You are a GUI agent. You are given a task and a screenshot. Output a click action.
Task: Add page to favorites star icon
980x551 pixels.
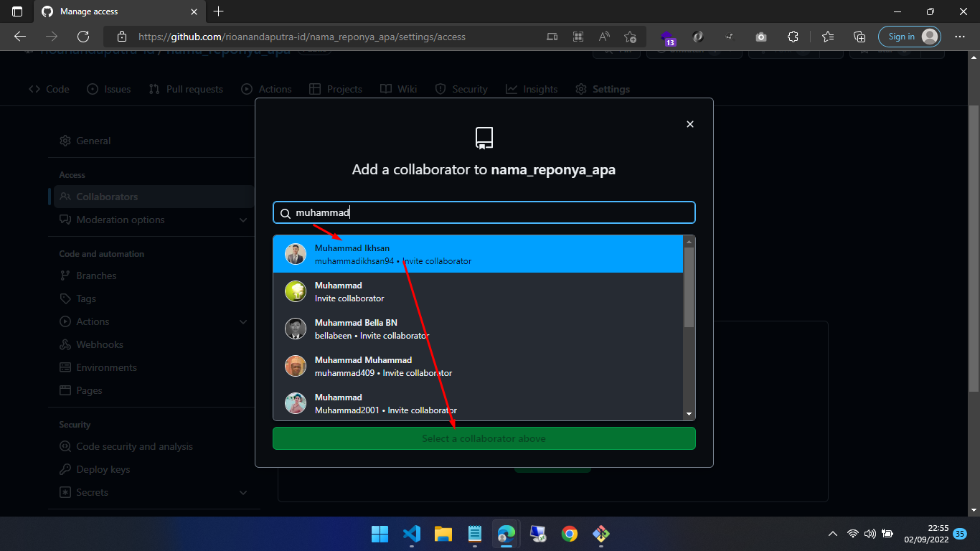(630, 37)
